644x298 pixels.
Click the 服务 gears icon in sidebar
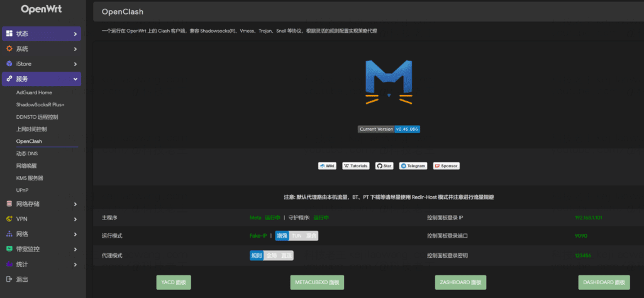pos(9,79)
